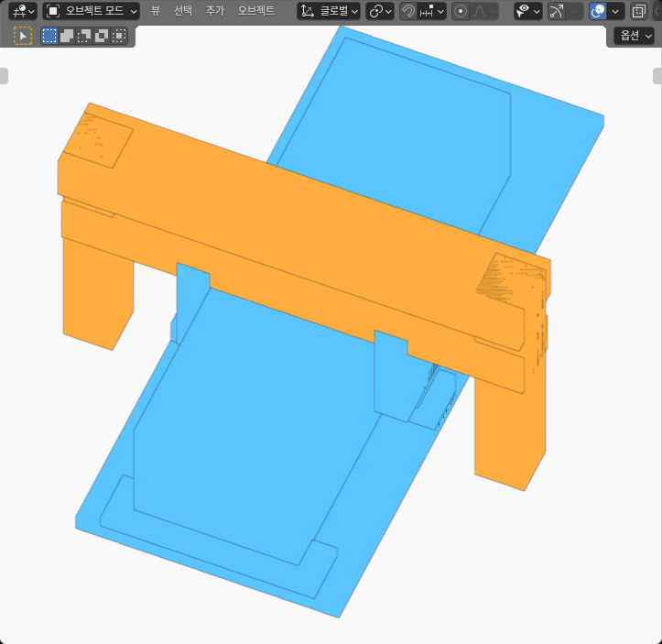Open the 오브젝트 모드 mode dropdown

(91, 11)
